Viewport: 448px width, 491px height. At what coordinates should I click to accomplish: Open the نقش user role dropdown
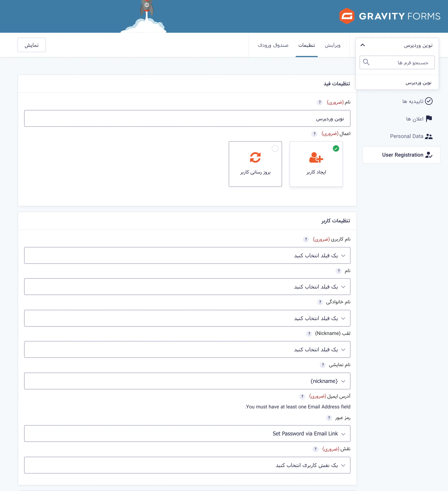(x=187, y=465)
